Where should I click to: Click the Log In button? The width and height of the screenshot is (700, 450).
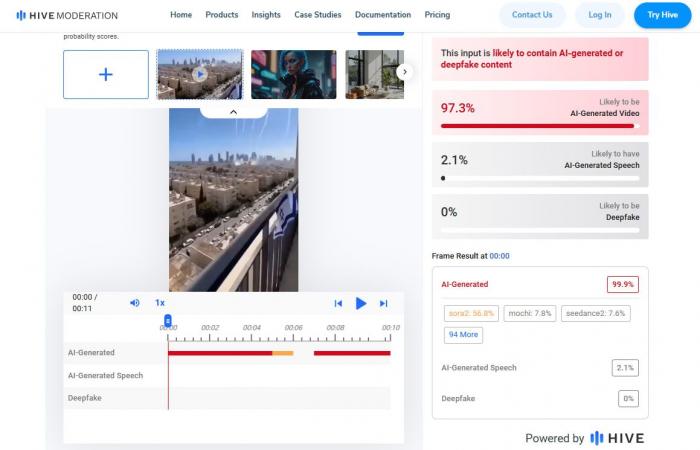click(x=600, y=15)
